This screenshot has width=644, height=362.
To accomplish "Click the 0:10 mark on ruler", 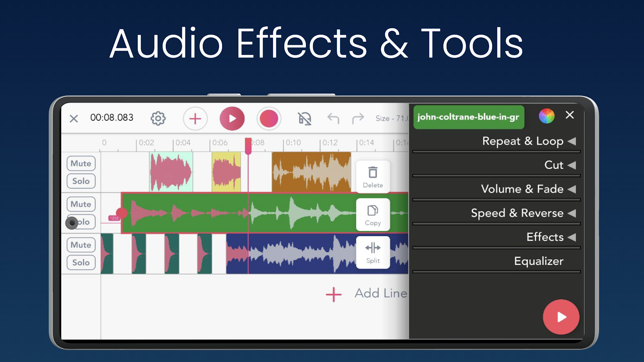I will coord(293,143).
